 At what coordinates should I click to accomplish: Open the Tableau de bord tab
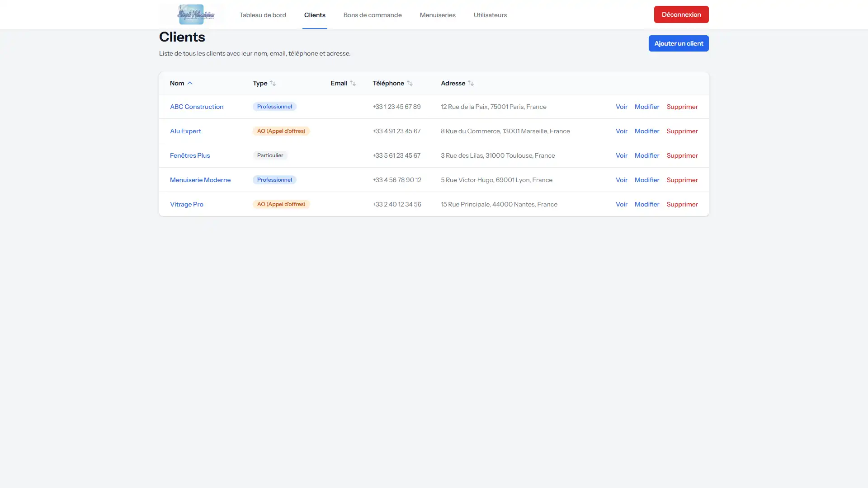tap(263, 14)
